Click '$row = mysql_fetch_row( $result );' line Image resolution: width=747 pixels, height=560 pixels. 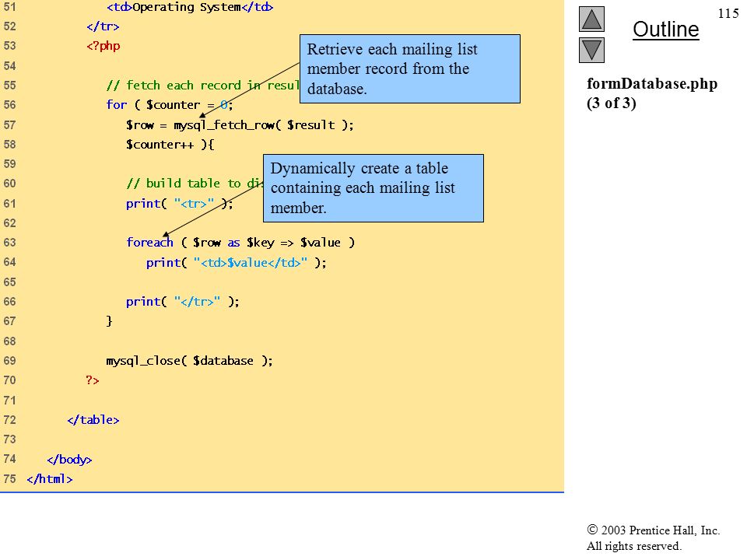point(240,125)
